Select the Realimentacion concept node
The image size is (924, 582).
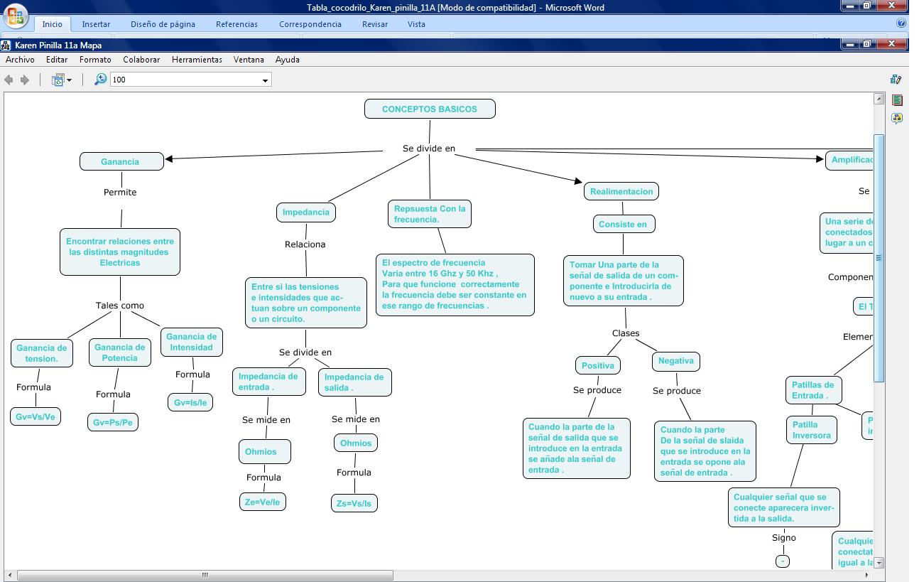pos(621,190)
